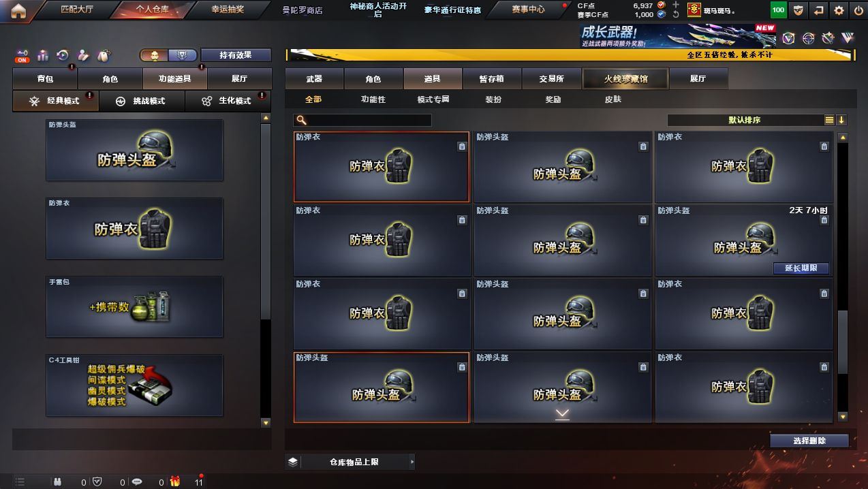Open the 默认排序 sort dropdown
This screenshot has height=489, width=868.
click(745, 120)
